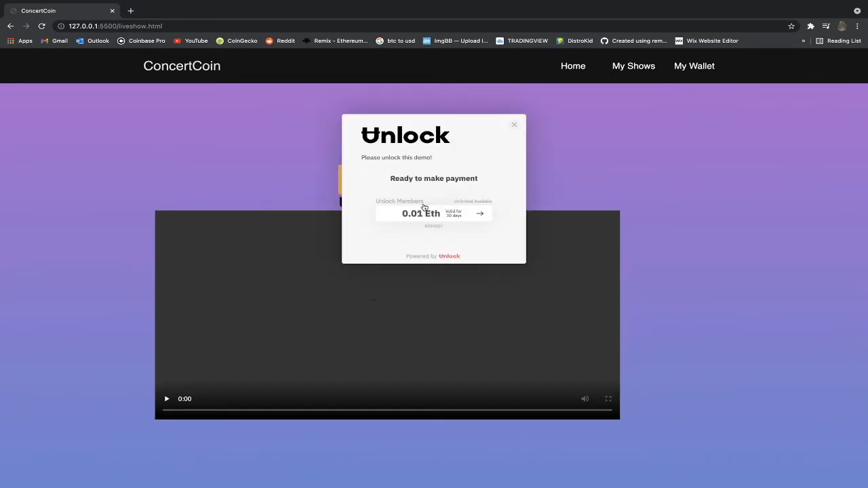Close the Unlock payment modal
This screenshot has height=488, width=868.
point(514,125)
